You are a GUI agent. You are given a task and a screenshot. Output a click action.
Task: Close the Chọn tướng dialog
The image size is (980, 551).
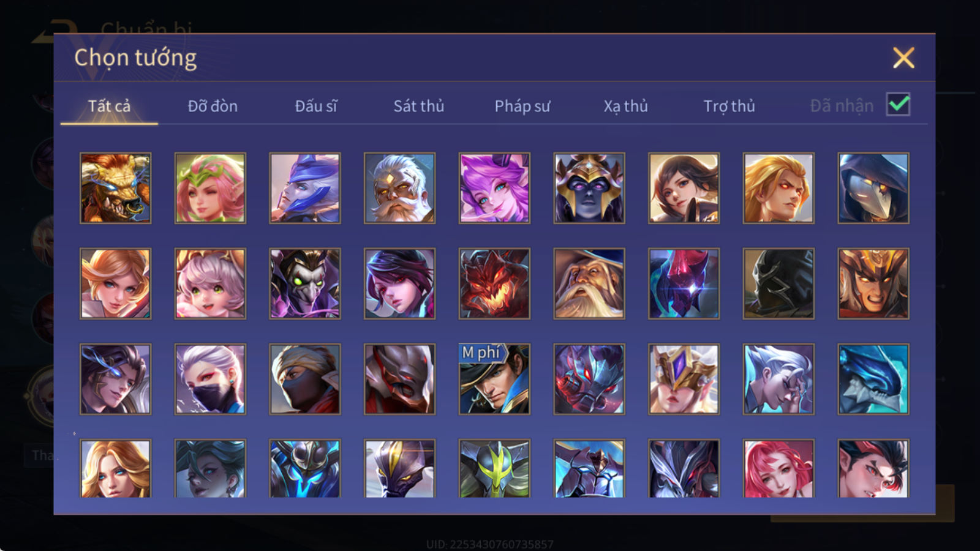[x=903, y=58]
